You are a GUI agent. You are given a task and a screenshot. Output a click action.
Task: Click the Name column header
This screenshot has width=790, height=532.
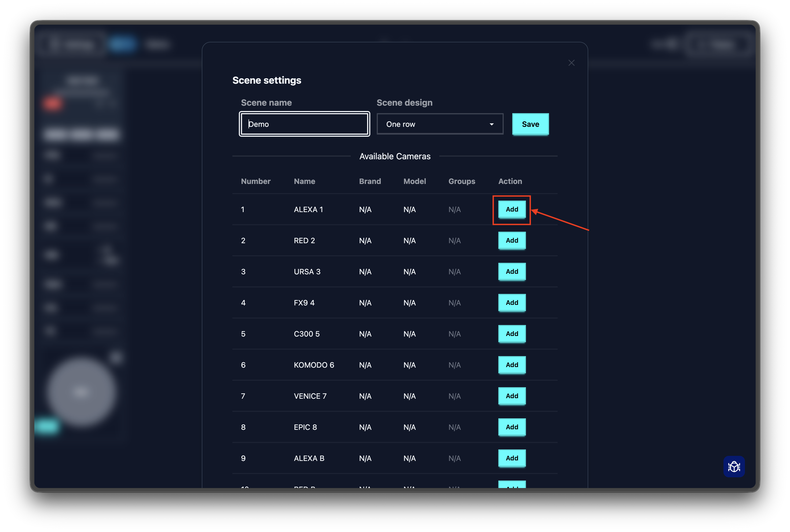304,181
